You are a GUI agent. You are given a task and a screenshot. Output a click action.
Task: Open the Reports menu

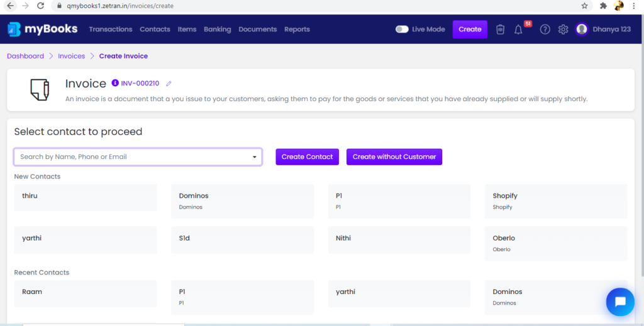pos(297,29)
